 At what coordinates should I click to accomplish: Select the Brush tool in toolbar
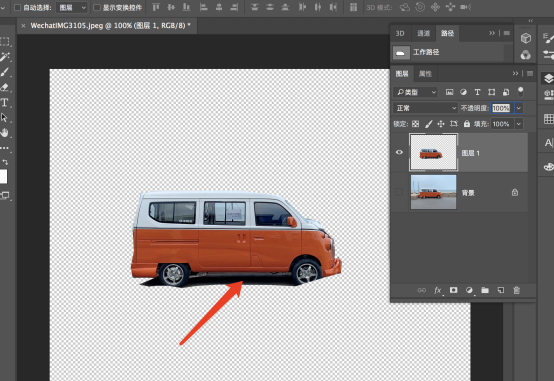tap(5, 72)
